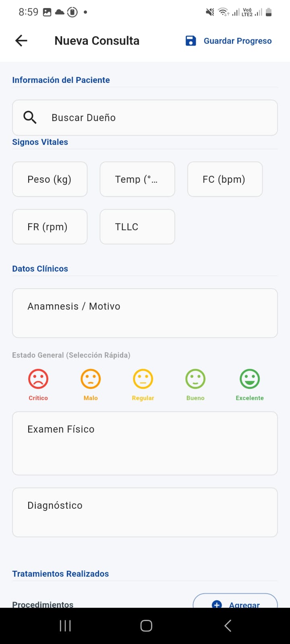Click the save floppy disk icon
The height and width of the screenshot is (644, 290).
[x=191, y=41]
